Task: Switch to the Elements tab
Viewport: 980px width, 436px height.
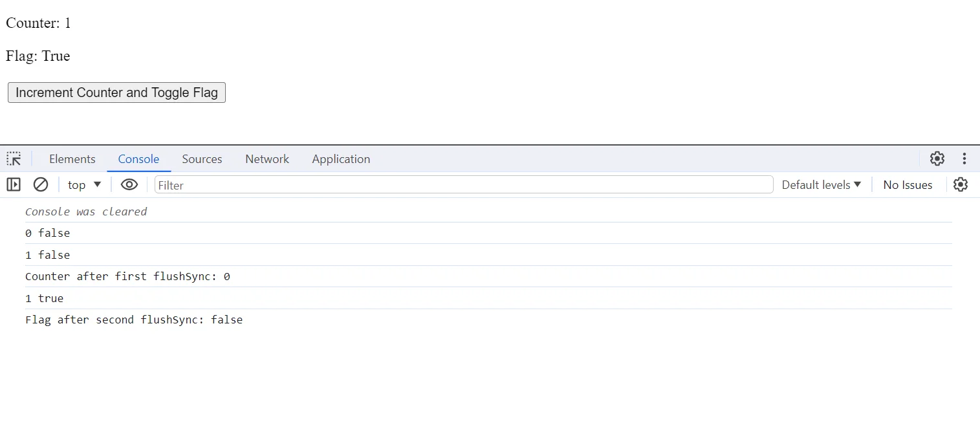Action: tap(72, 158)
